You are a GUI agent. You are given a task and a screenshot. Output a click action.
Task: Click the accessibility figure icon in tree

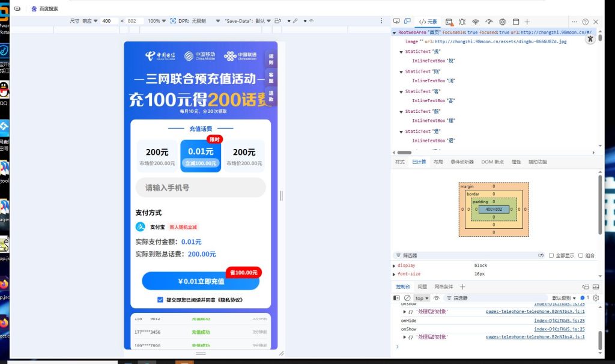tap(590, 39)
